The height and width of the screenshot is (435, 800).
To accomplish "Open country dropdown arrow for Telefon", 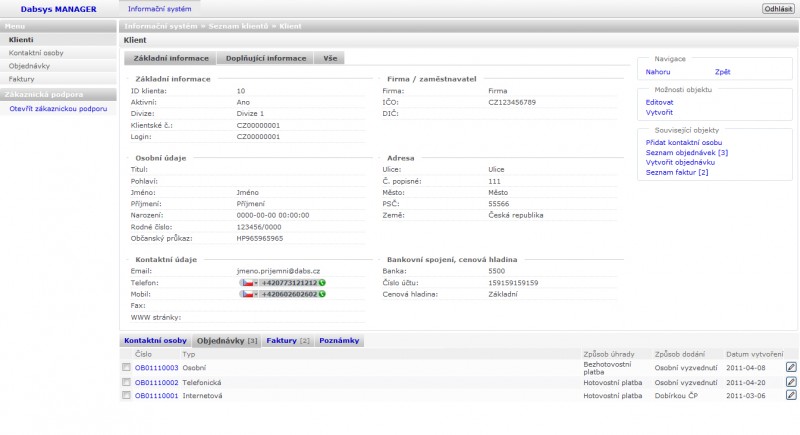I will (255, 283).
